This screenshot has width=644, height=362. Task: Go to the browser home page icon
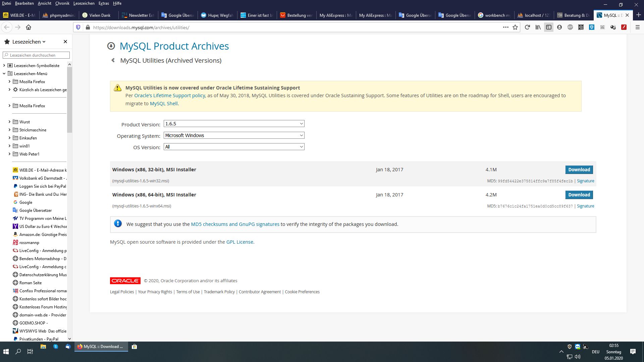click(29, 27)
